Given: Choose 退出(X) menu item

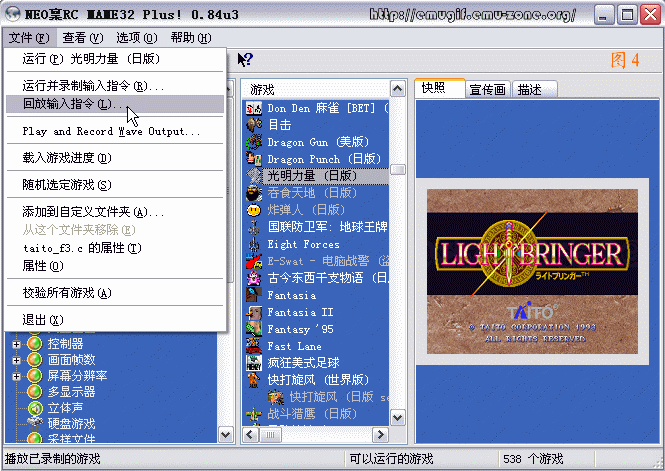Looking at the screenshot, I should click(115, 320).
